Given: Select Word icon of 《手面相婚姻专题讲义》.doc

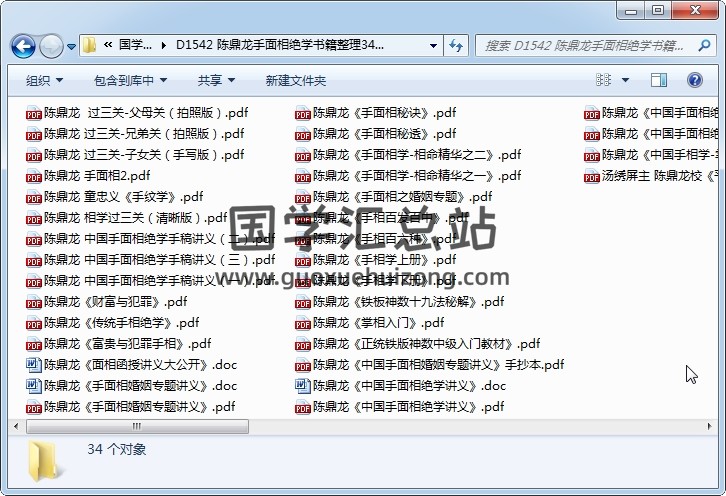Looking at the screenshot, I should tap(34, 386).
